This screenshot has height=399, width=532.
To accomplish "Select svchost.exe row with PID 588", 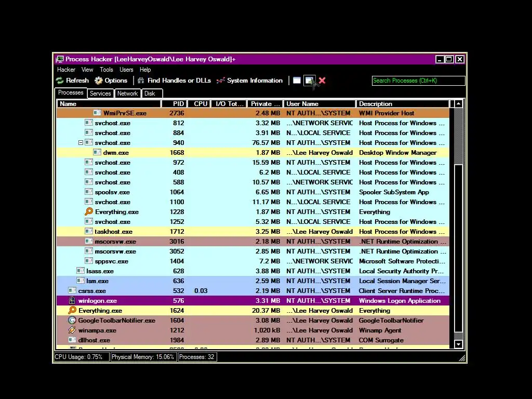I will coord(253,182).
